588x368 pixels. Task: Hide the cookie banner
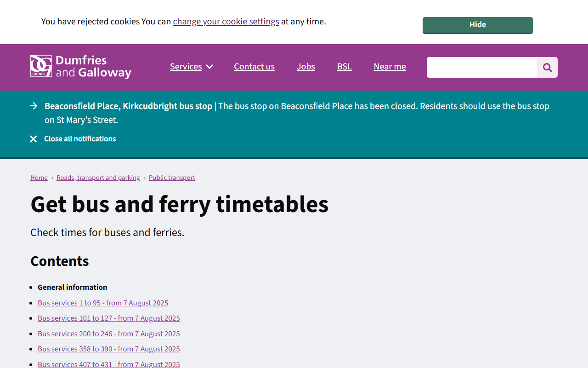tap(478, 25)
